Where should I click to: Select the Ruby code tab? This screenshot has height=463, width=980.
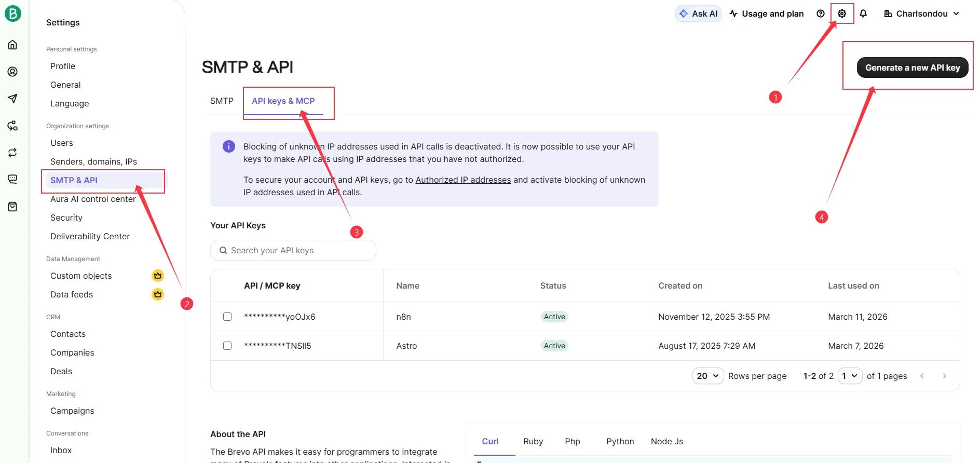pos(533,441)
